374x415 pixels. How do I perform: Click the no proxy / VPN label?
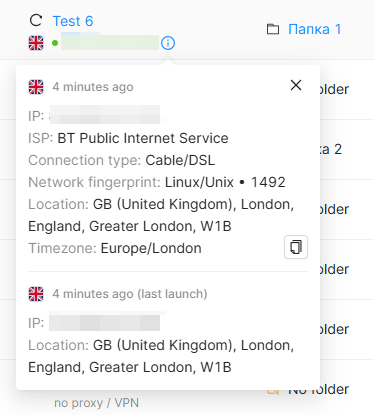tap(96, 403)
